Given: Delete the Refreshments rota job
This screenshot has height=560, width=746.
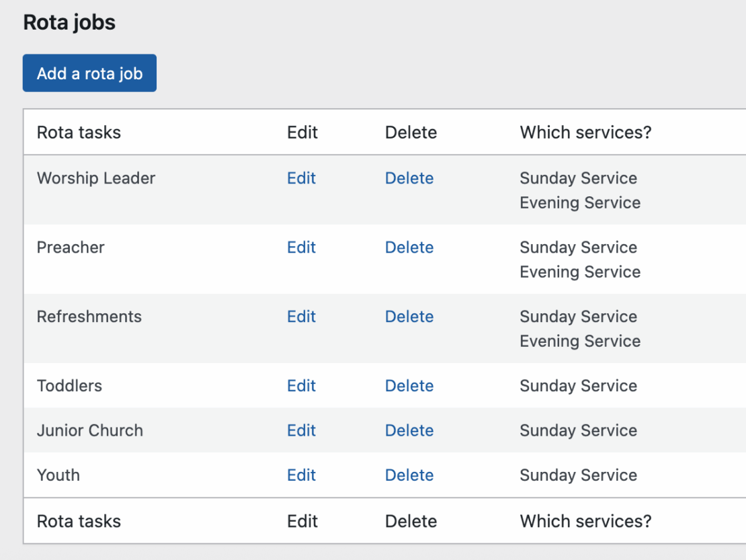Looking at the screenshot, I should click(409, 317).
